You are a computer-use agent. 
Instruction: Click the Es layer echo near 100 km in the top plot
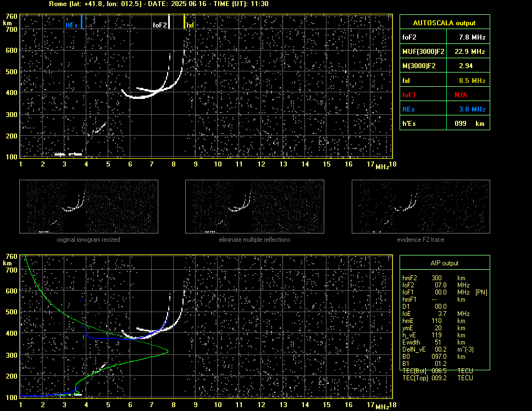point(69,154)
